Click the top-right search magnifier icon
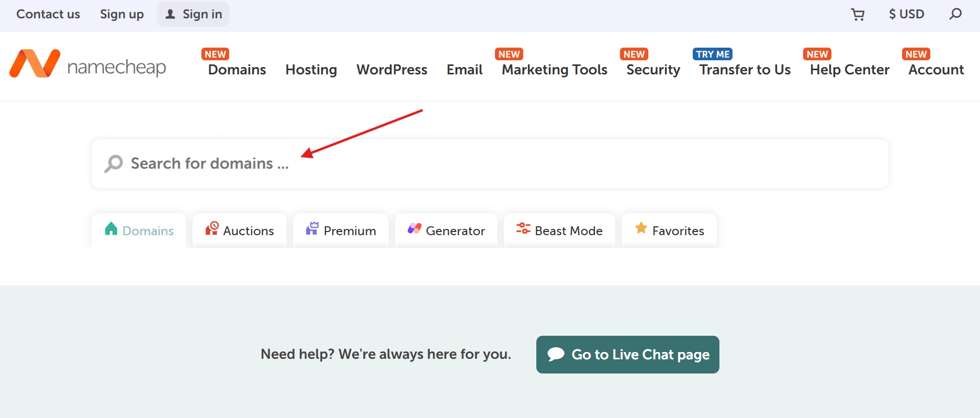 point(955,14)
